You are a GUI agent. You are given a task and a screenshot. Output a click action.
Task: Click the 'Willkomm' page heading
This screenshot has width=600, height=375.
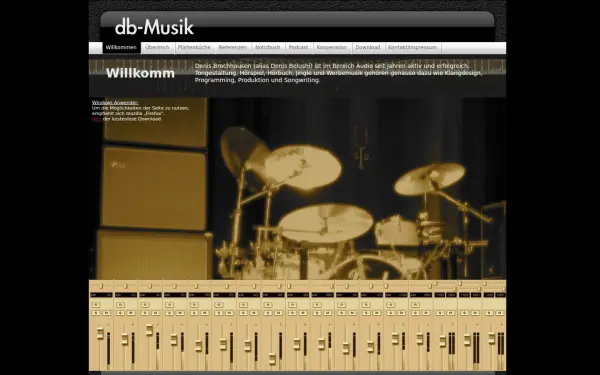pos(140,73)
